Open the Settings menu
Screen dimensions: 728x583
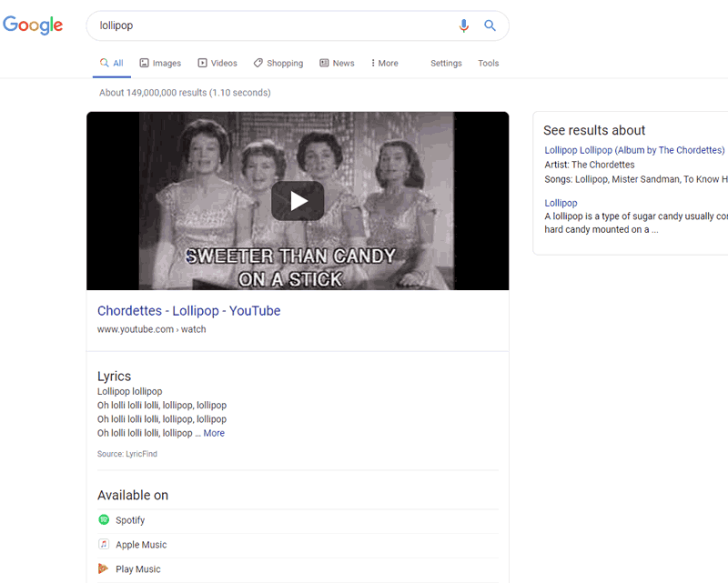click(446, 64)
